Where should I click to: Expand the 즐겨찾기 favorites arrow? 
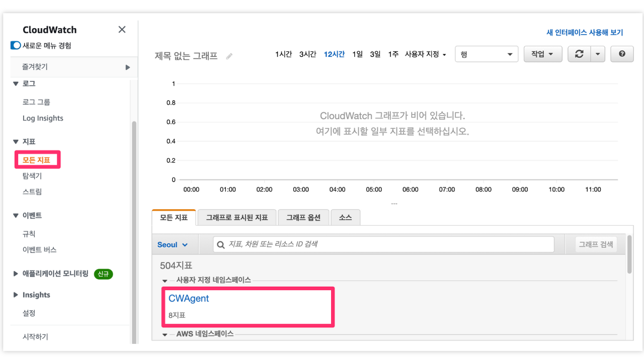click(128, 67)
